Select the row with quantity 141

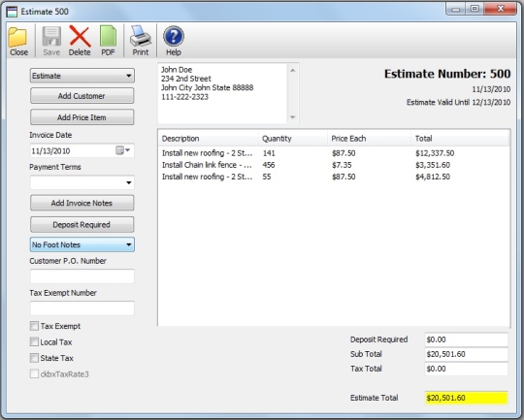pyautogui.click(x=334, y=153)
